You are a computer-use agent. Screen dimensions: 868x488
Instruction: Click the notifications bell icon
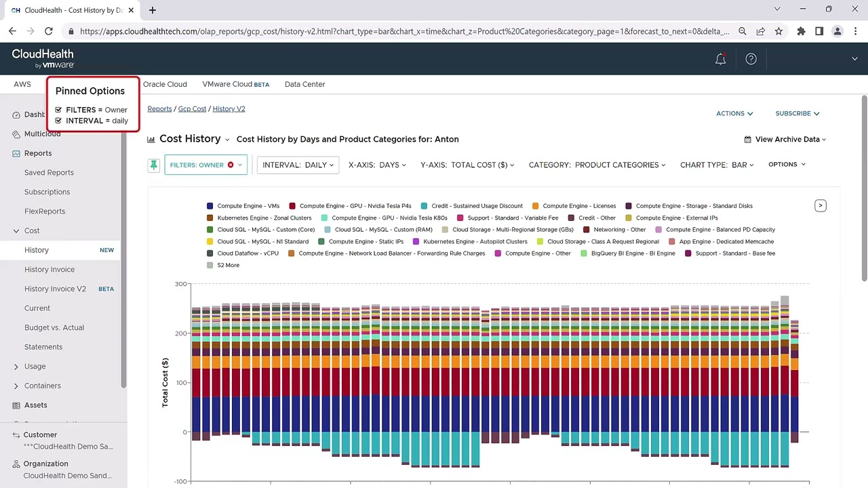click(720, 59)
